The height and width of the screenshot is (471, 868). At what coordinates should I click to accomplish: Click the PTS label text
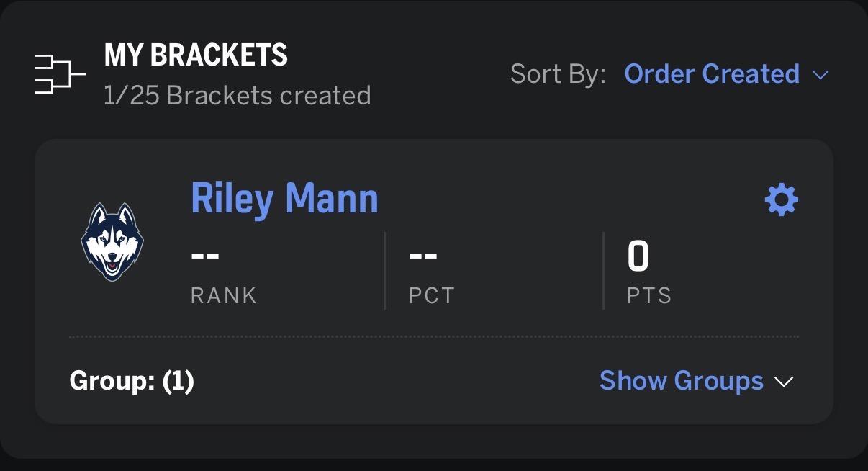click(648, 295)
